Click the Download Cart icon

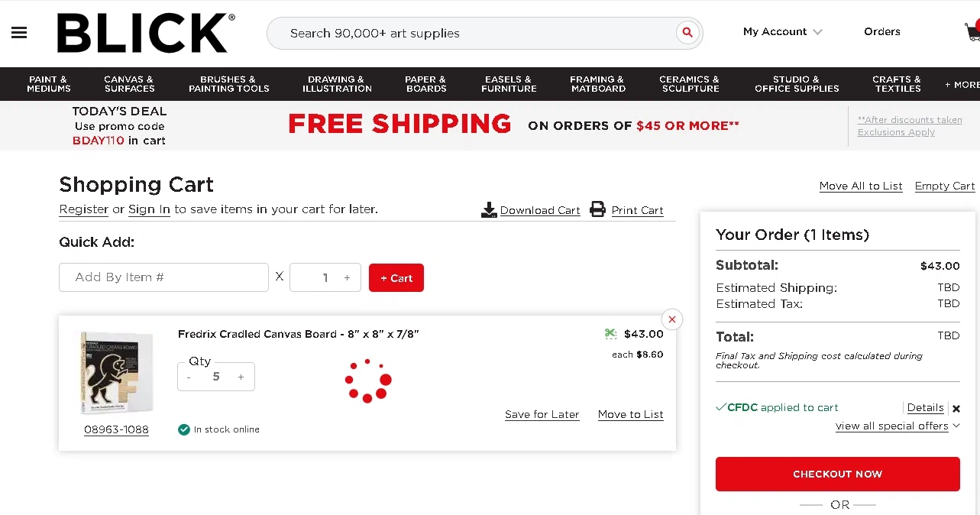pyautogui.click(x=489, y=210)
